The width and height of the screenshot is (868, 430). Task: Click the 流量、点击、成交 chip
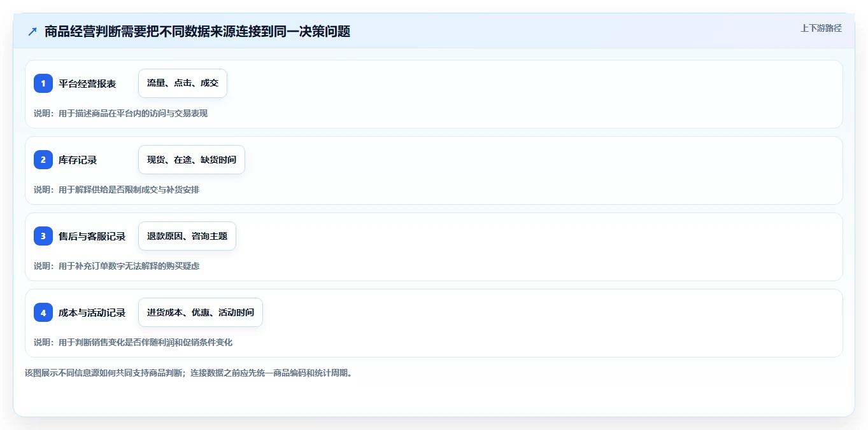183,83
